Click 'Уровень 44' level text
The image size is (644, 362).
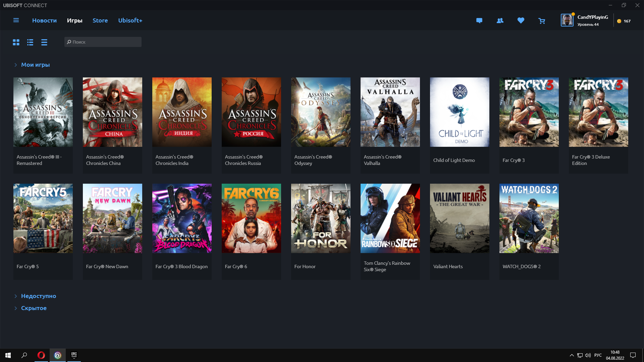pos(588,24)
